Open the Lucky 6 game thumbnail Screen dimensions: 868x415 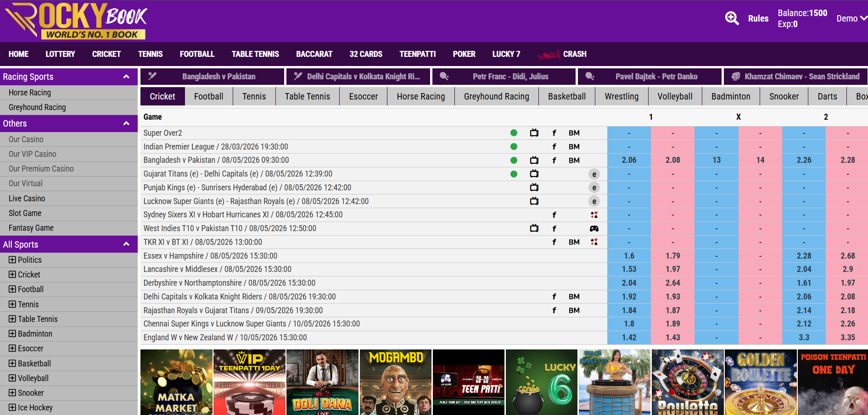point(542,382)
